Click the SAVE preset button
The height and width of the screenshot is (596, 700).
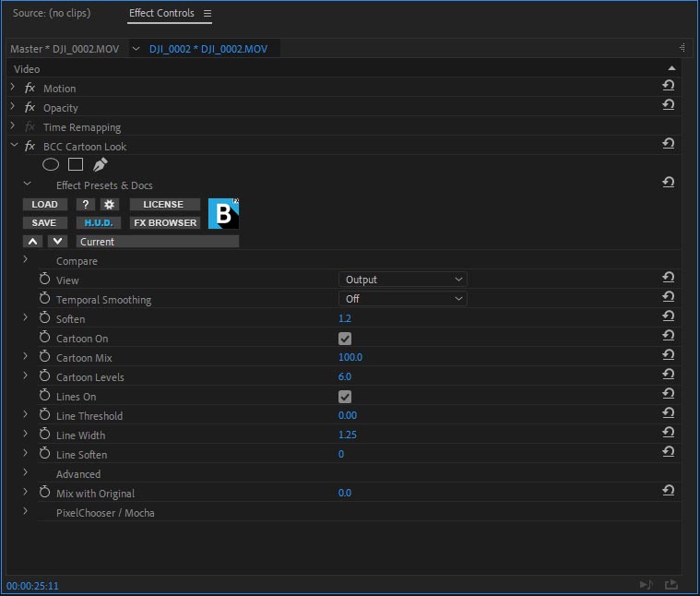click(x=45, y=222)
